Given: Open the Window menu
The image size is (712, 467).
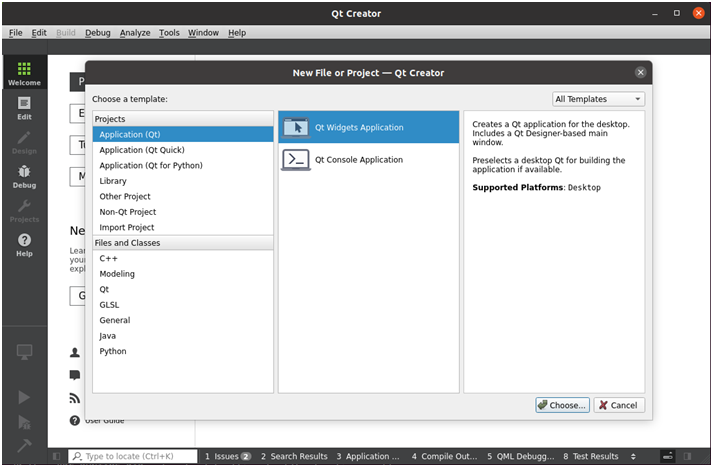Looking at the screenshot, I should pos(203,33).
